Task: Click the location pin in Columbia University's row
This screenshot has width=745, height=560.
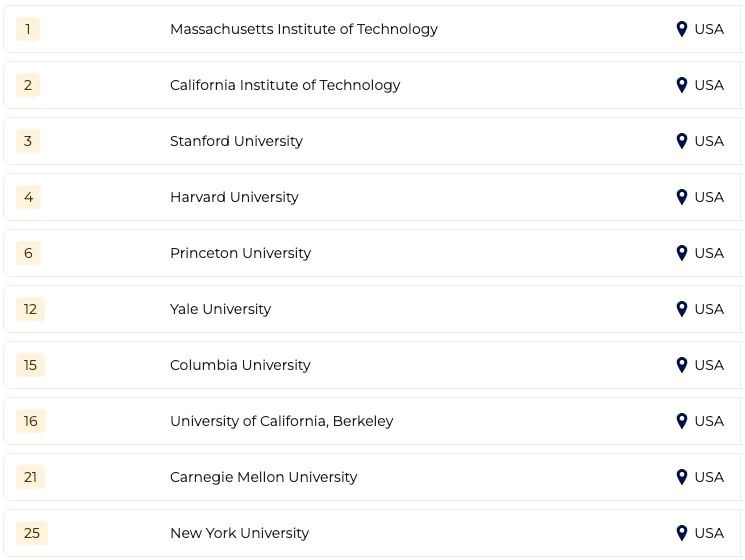Action: 682,365
